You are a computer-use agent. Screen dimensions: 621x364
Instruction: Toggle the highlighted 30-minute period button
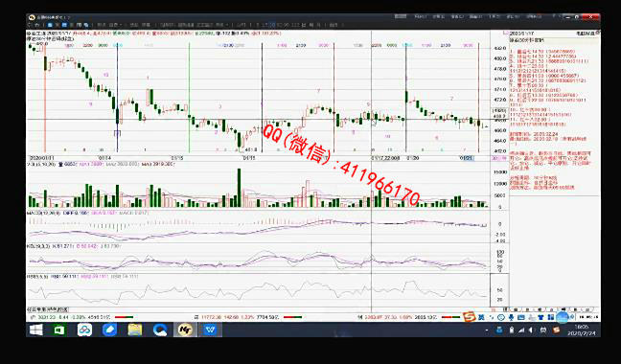[272, 25]
